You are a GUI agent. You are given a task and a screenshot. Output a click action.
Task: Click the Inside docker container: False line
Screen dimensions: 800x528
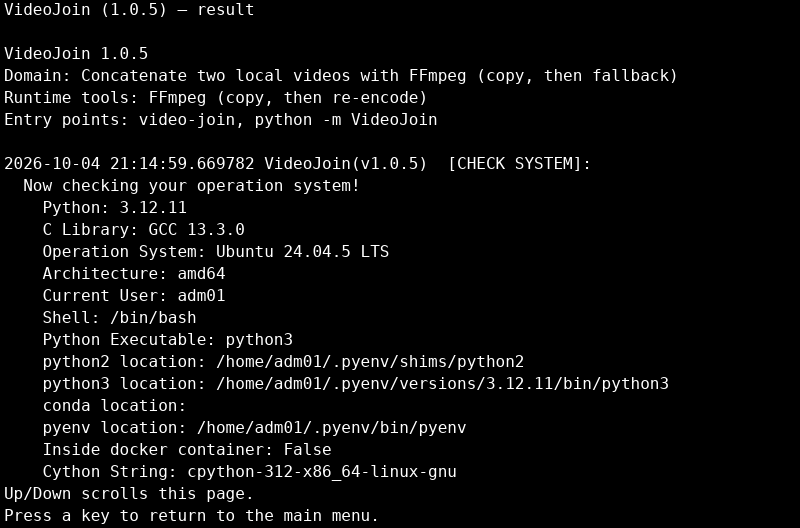(187, 449)
